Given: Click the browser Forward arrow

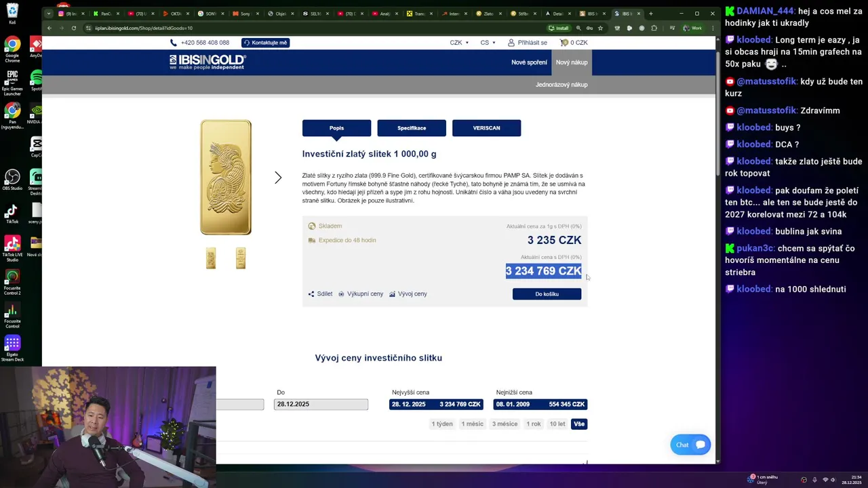Looking at the screenshot, I should click(x=62, y=28).
